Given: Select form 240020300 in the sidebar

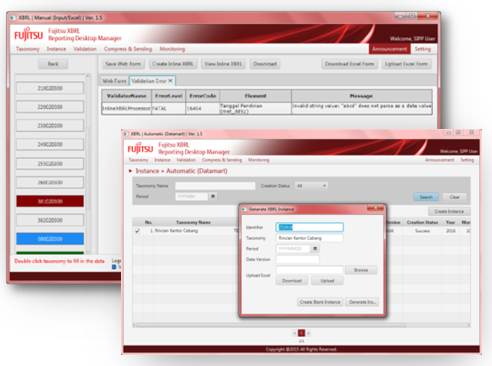Looking at the screenshot, I should coord(50,144).
